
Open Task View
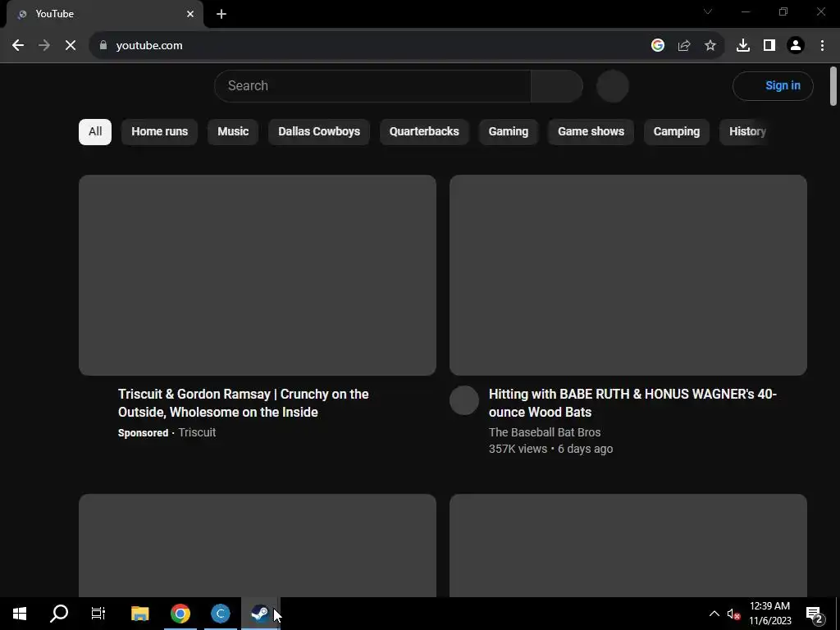[x=98, y=614]
